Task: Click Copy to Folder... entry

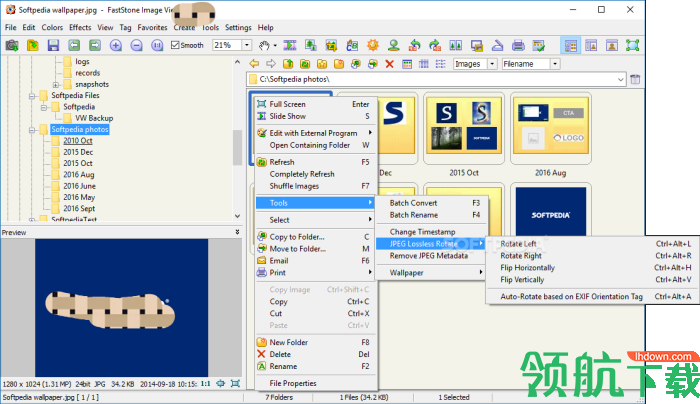Action: 316,237
